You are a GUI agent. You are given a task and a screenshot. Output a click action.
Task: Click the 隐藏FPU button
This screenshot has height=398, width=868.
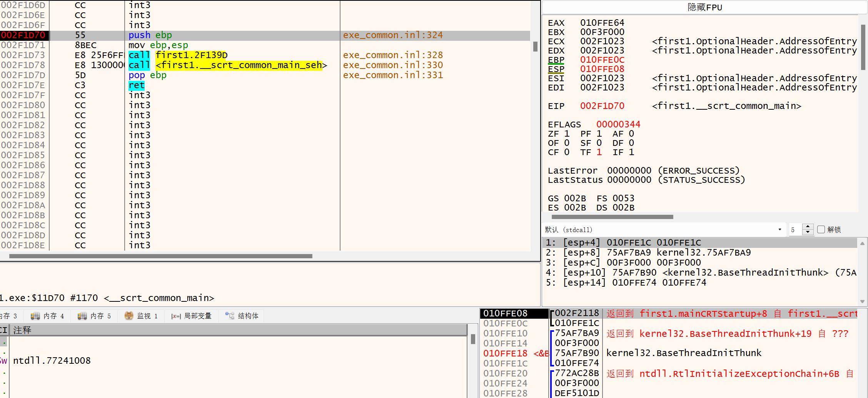pos(704,7)
